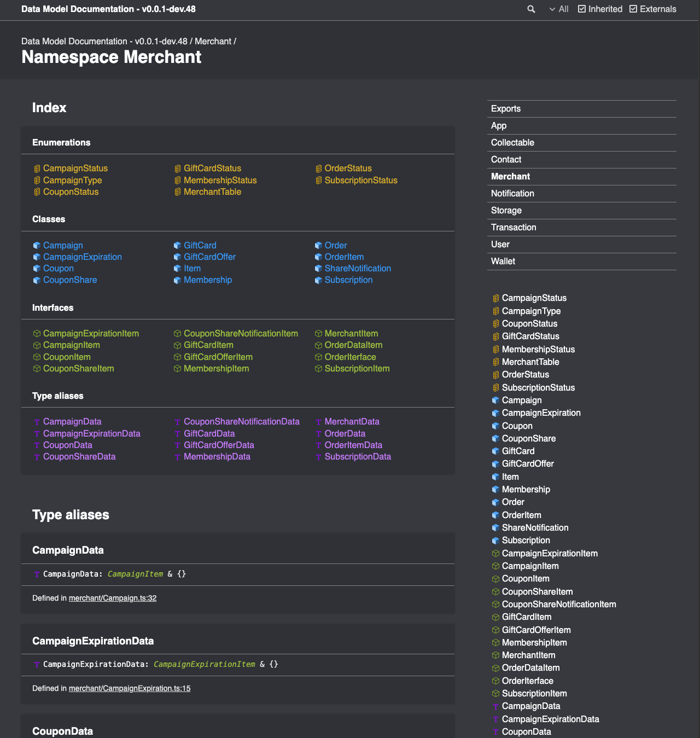700x738 pixels.
Task: Click sidebar enum icon next to MerchantTable
Action: click(495, 362)
